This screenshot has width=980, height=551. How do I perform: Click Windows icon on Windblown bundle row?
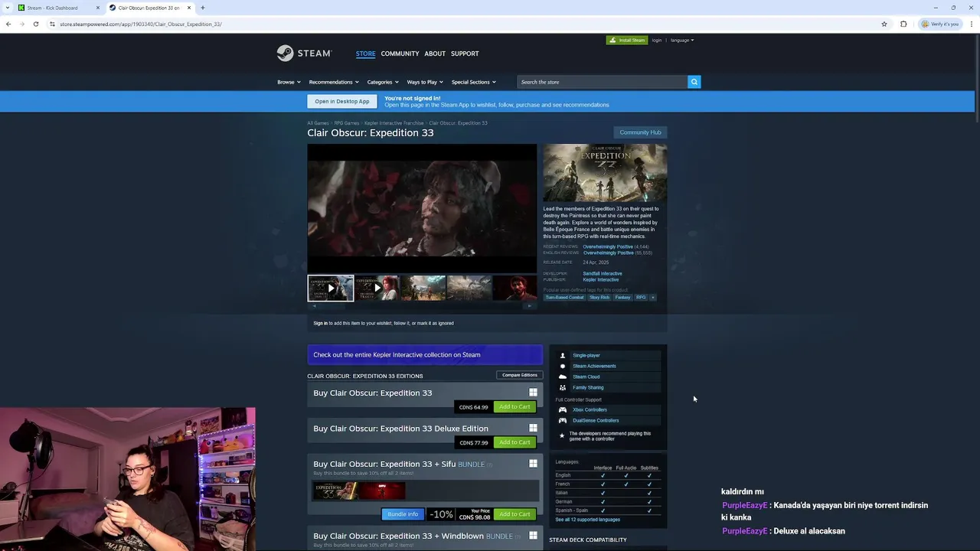533,536
